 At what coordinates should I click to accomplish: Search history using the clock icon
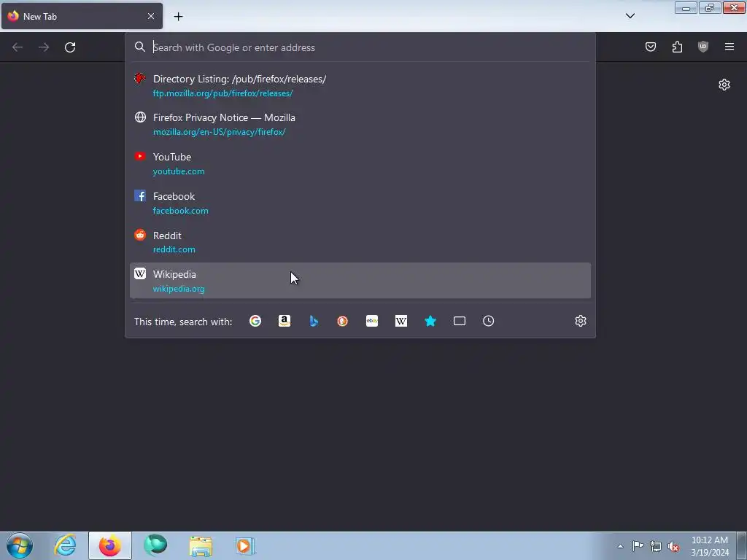click(x=488, y=321)
